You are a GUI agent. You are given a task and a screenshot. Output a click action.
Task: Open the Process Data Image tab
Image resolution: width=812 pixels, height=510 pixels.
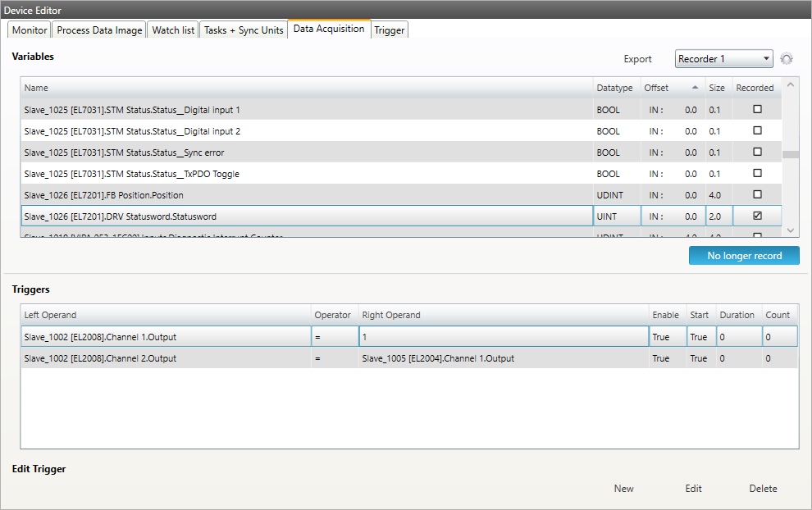click(x=99, y=30)
